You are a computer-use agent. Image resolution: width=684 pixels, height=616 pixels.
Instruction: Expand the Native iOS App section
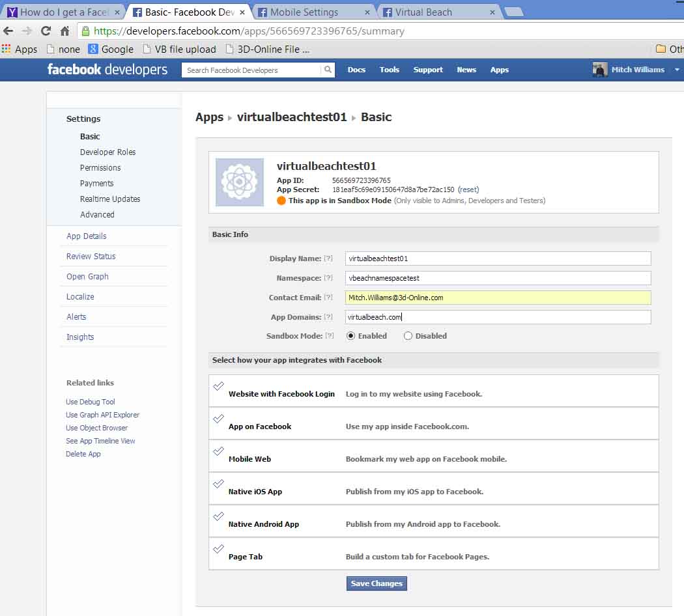(x=255, y=492)
